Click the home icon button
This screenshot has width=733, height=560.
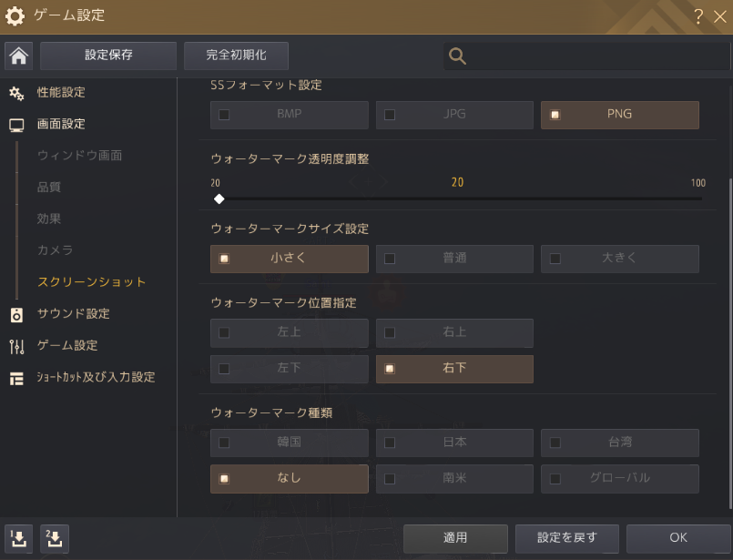(19, 56)
